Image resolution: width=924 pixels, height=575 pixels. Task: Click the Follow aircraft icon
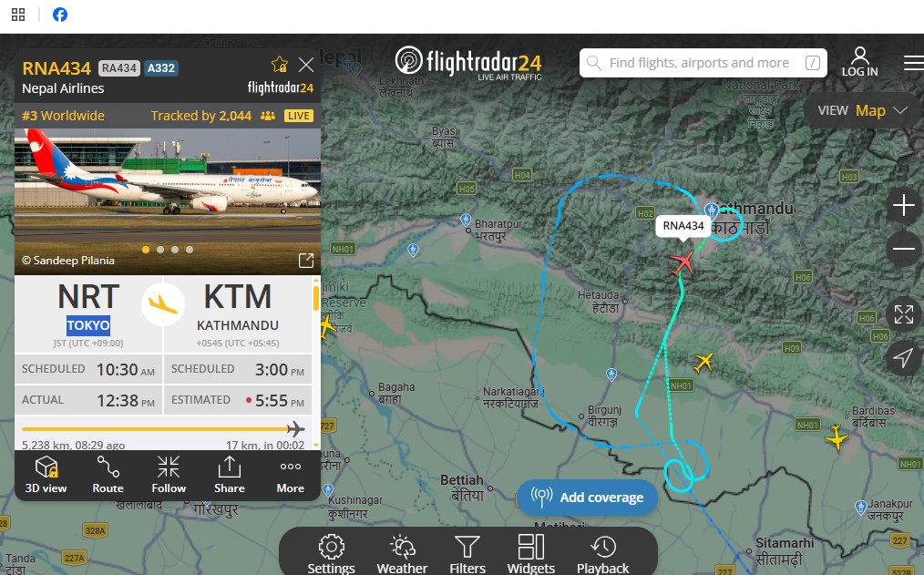(x=169, y=474)
